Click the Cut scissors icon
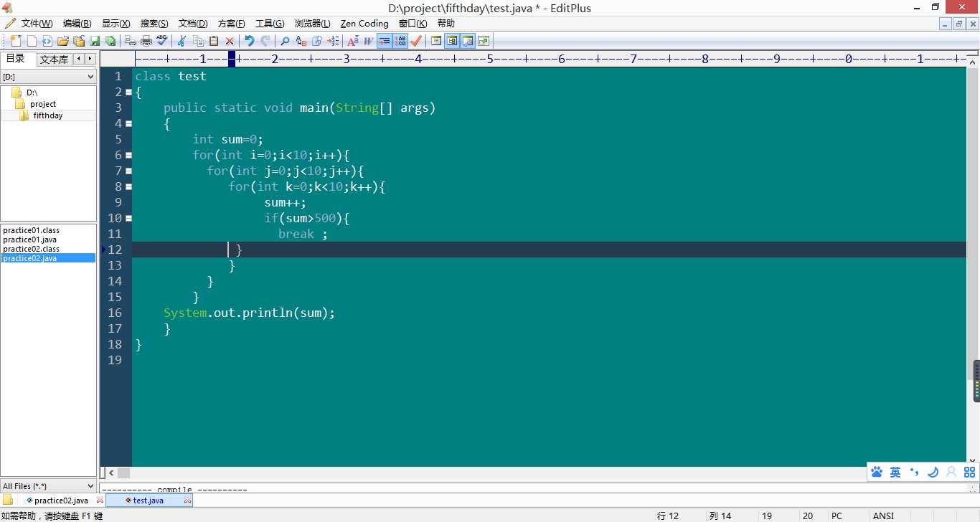 182,41
